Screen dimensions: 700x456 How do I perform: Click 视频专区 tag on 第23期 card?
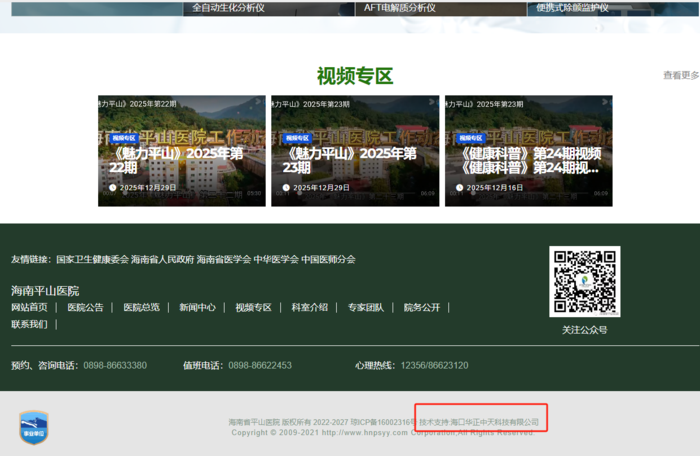tap(297, 138)
